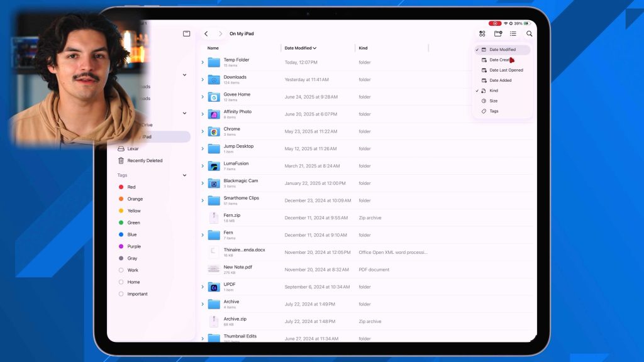Go back using the back arrow
Viewport: 644px width, 362px height.
click(x=206, y=34)
